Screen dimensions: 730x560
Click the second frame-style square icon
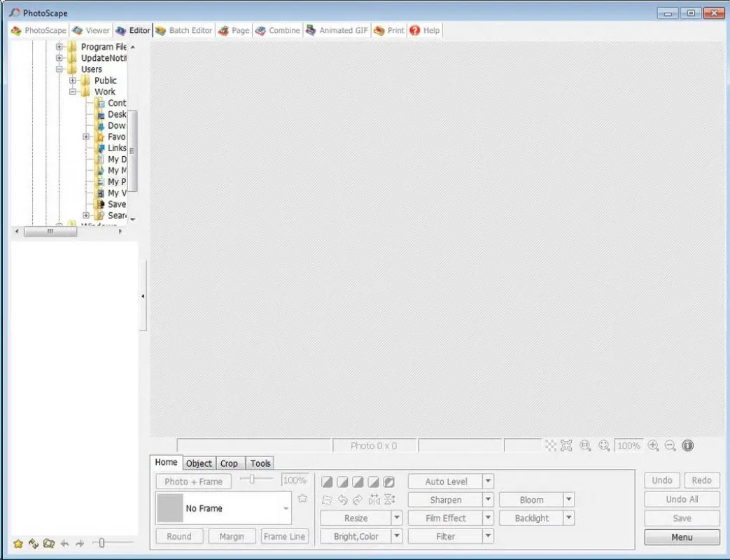point(343,482)
